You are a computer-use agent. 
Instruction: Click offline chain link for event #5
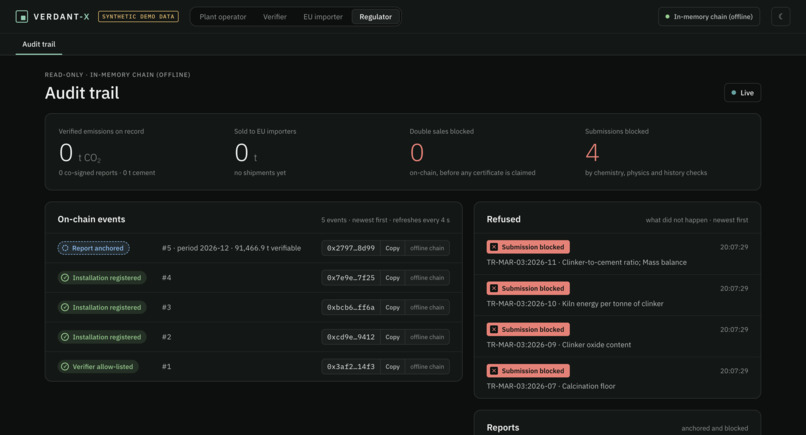coord(427,248)
